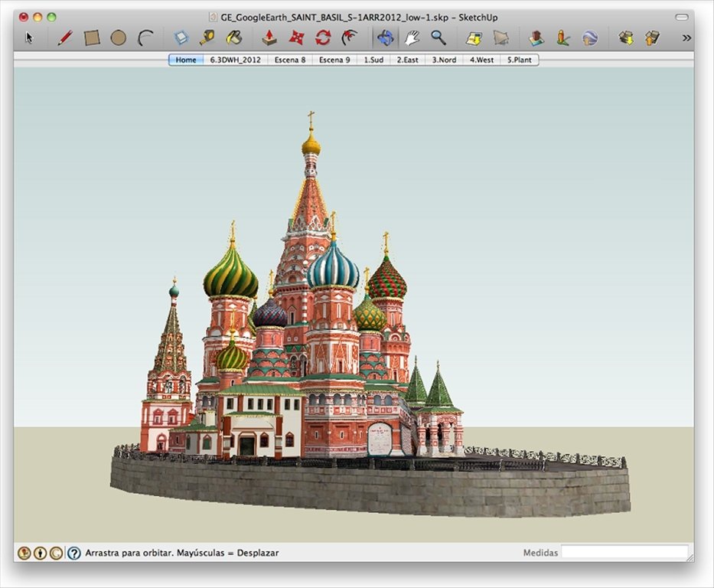Click the file proxy icon in title

213,18
